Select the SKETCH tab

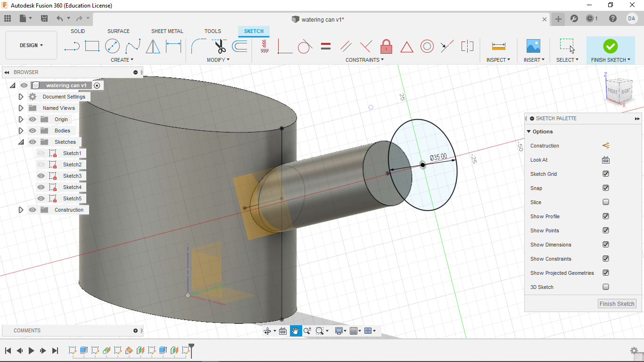click(254, 31)
